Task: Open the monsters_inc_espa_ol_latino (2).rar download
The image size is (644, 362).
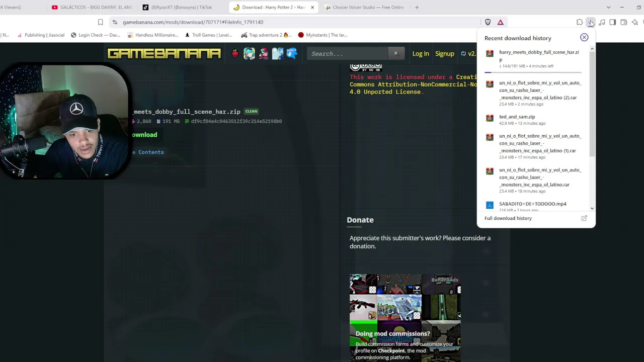Action: point(533,93)
